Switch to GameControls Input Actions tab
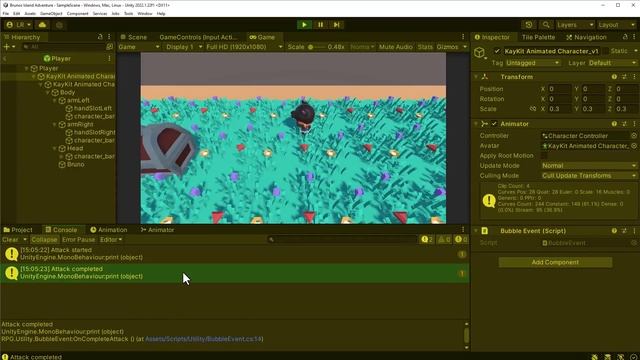 click(198, 37)
